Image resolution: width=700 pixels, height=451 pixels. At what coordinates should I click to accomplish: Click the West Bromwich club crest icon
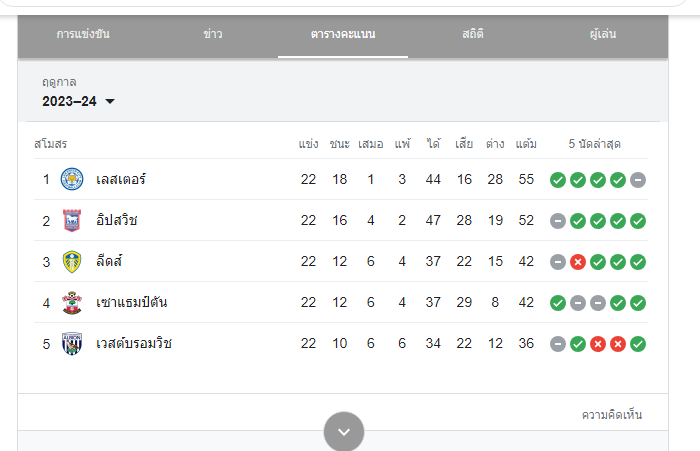(72, 344)
